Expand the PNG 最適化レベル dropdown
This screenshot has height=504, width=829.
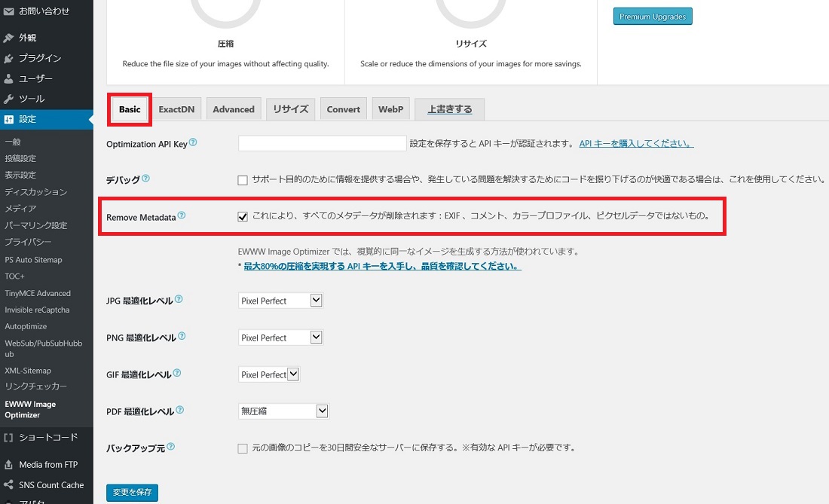[x=280, y=338]
